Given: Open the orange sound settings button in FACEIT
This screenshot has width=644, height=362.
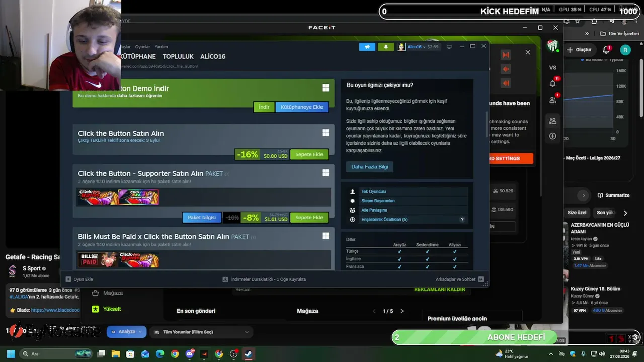Looking at the screenshot, I should [x=510, y=158].
